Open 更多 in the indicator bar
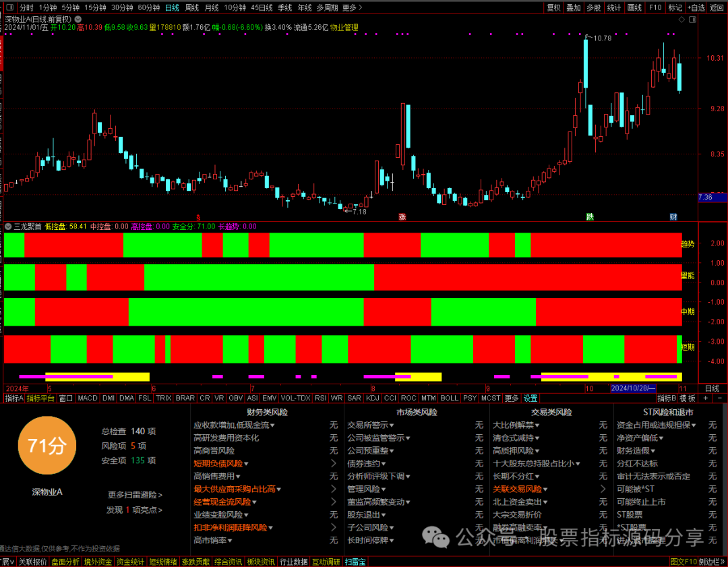The width and height of the screenshot is (728, 567). (511, 398)
